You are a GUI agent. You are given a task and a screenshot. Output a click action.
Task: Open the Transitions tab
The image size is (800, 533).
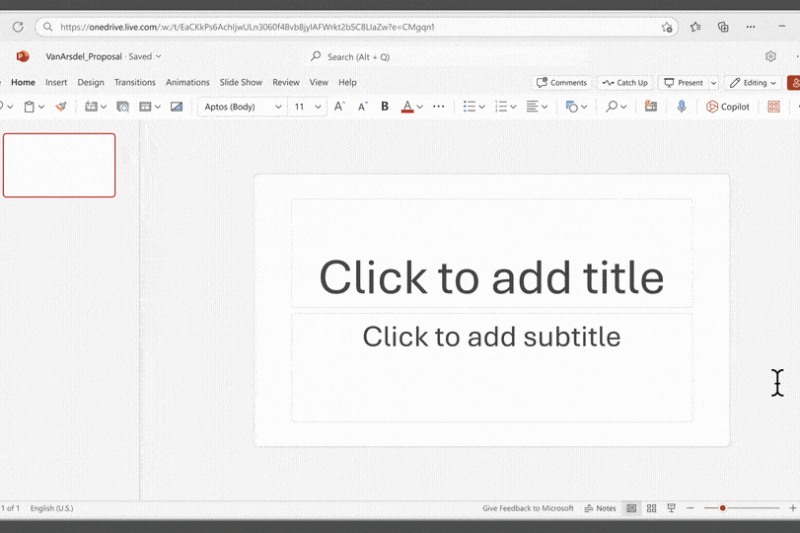(135, 82)
